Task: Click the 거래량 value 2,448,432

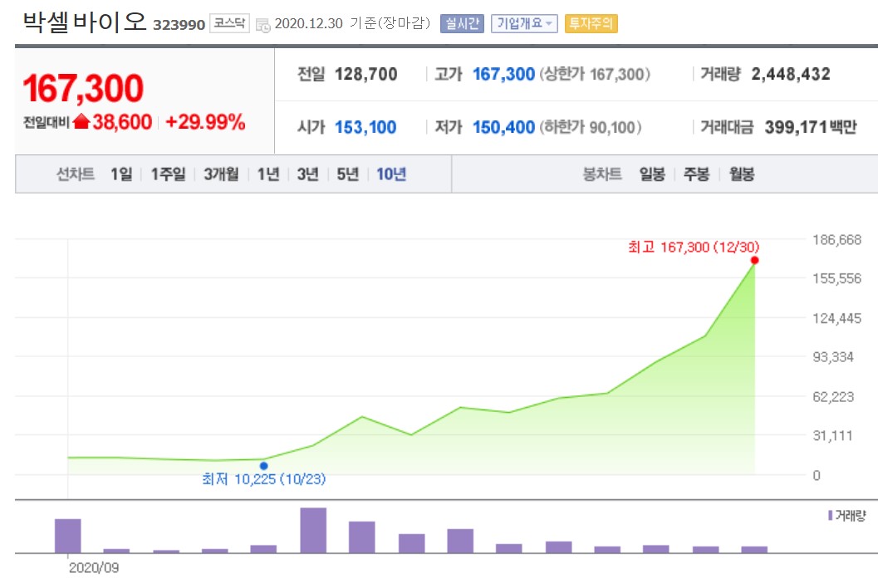Action: [791, 74]
